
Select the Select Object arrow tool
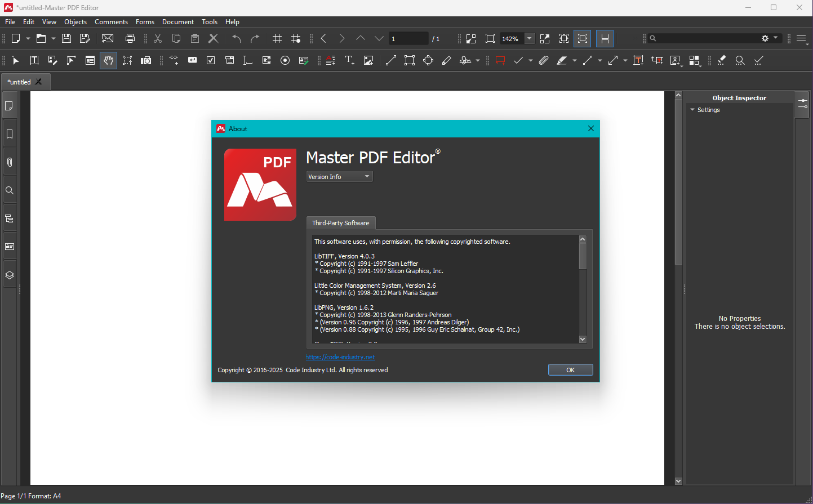point(16,60)
